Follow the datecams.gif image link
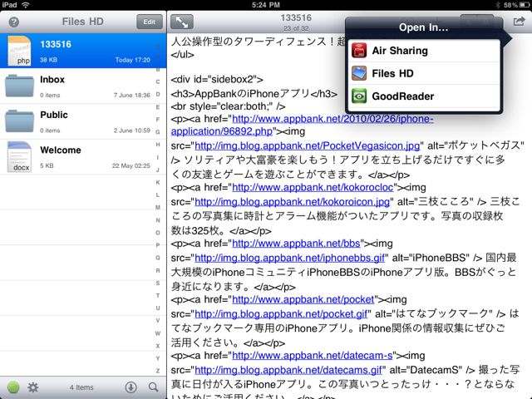The image size is (532, 399). coord(288,370)
